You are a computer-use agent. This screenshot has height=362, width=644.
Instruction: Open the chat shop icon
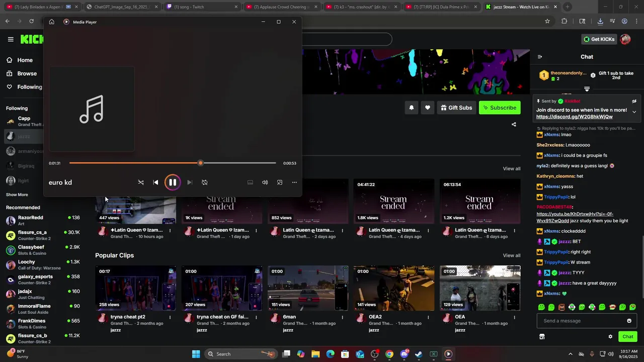click(x=542, y=337)
